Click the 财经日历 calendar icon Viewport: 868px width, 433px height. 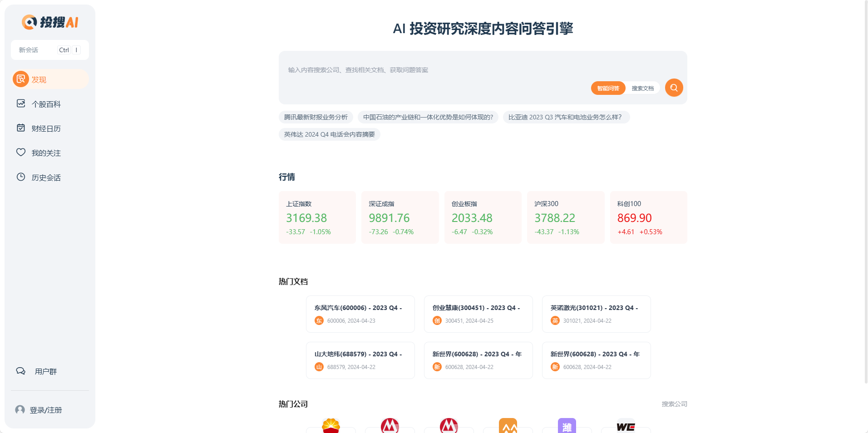pos(21,128)
